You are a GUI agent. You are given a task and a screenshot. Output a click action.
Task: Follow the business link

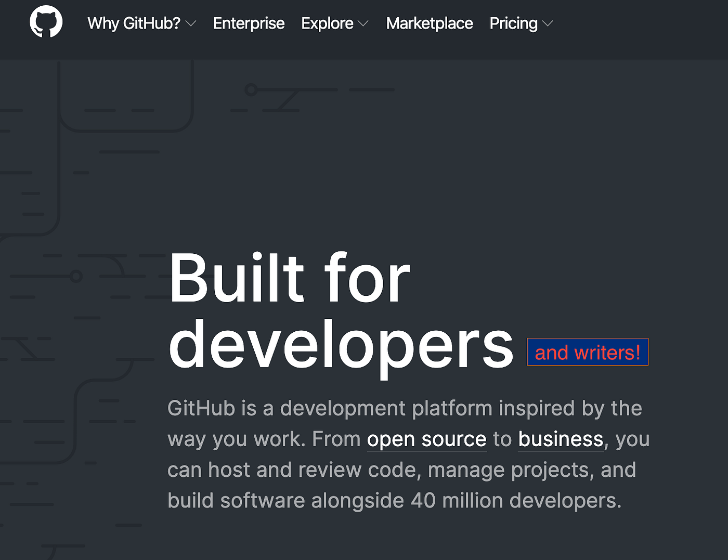[x=560, y=439]
